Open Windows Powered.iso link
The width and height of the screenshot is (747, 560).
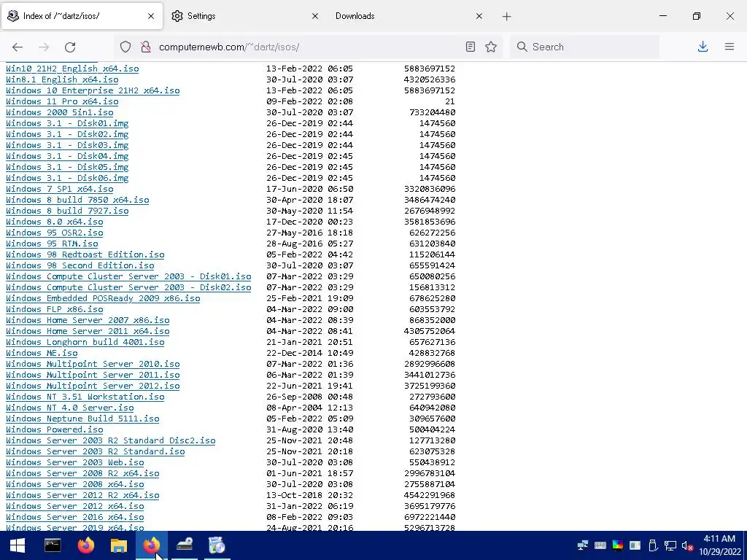pos(54,430)
